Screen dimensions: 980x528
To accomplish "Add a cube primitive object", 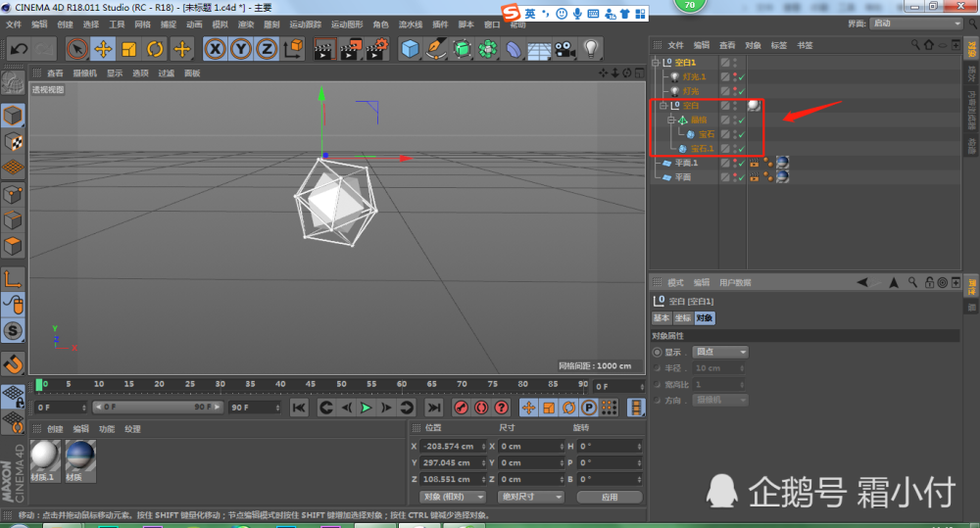I will point(410,49).
